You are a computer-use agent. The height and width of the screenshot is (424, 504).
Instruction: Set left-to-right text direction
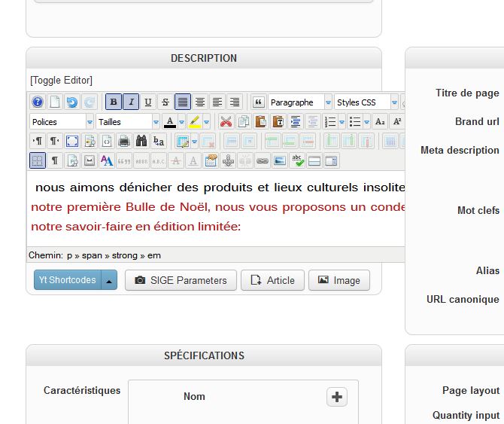[x=38, y=142]
